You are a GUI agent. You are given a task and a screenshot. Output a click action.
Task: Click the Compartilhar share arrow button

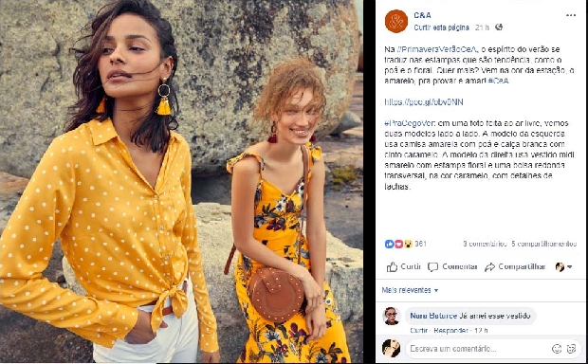click(514, 266)
